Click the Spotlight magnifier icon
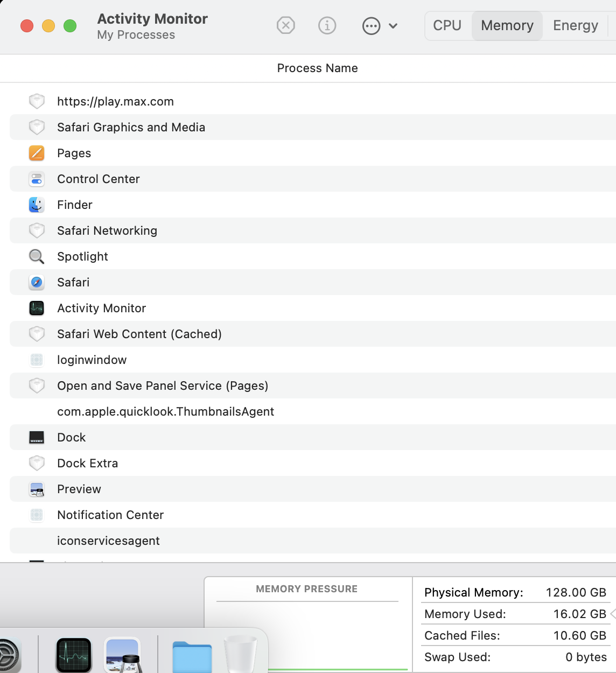Screen dimensions: 616x673 pos(37,257)
